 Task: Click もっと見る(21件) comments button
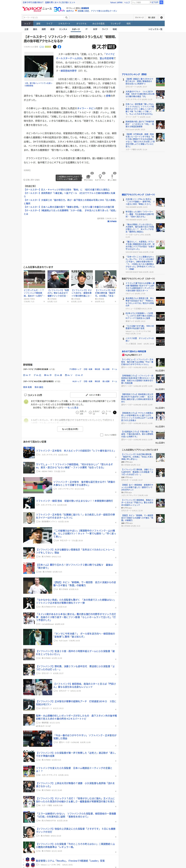(70, 429)
